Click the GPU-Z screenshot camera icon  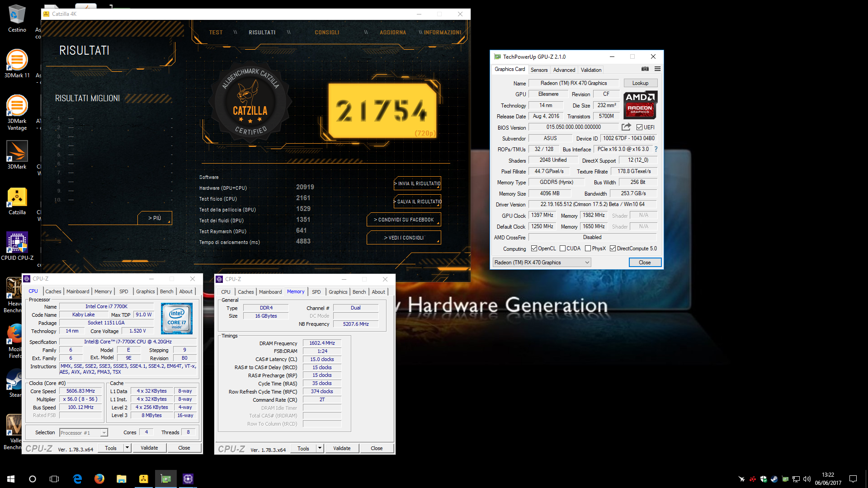click(645, 69)
